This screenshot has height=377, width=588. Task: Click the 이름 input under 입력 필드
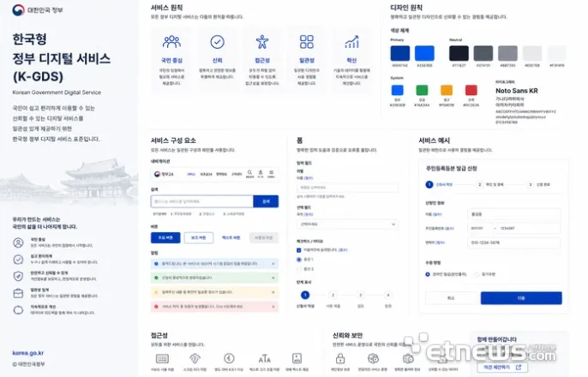347,188
